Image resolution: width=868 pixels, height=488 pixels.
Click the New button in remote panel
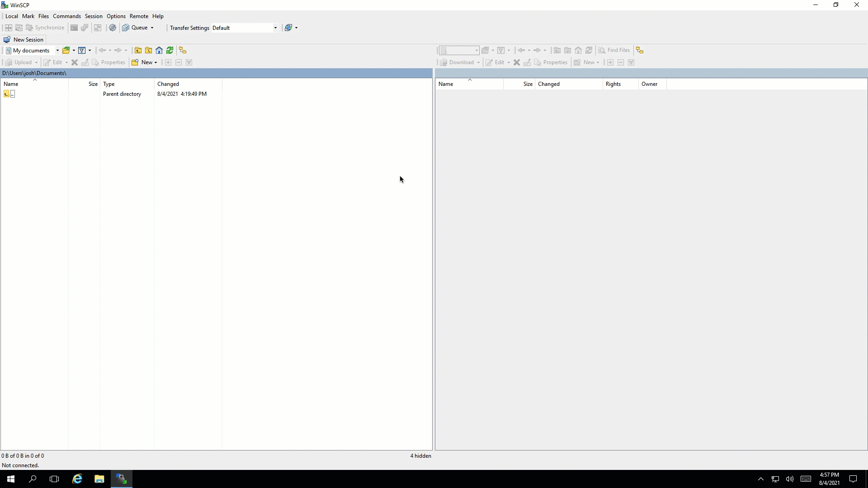(x=589, y=62)
